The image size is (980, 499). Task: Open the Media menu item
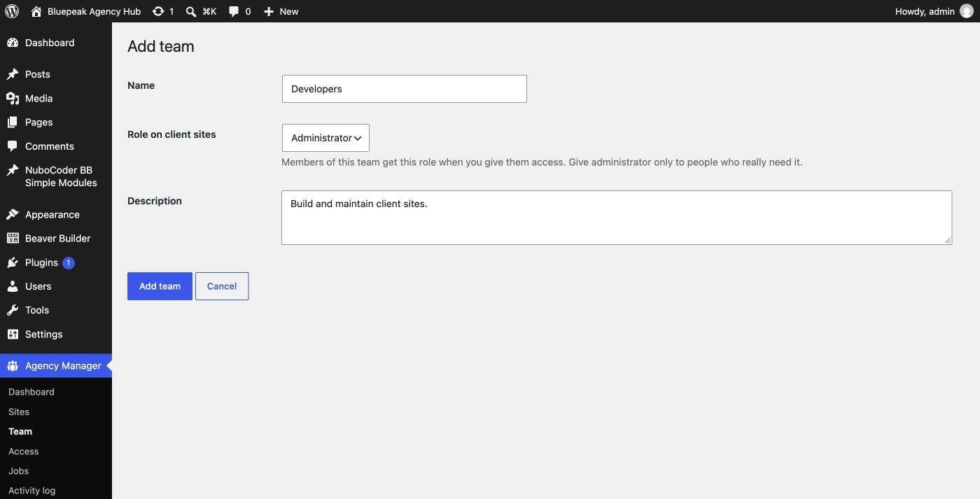38,98
